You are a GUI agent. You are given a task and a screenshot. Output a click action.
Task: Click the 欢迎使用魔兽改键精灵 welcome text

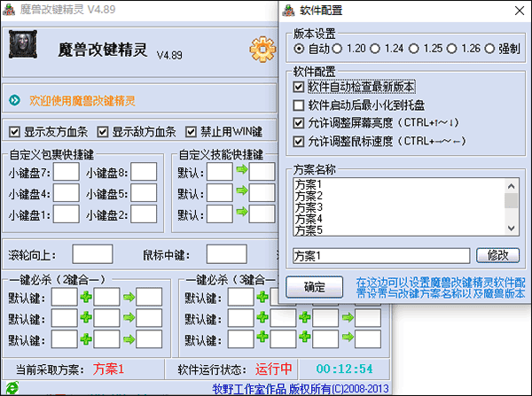coord(82,101)
